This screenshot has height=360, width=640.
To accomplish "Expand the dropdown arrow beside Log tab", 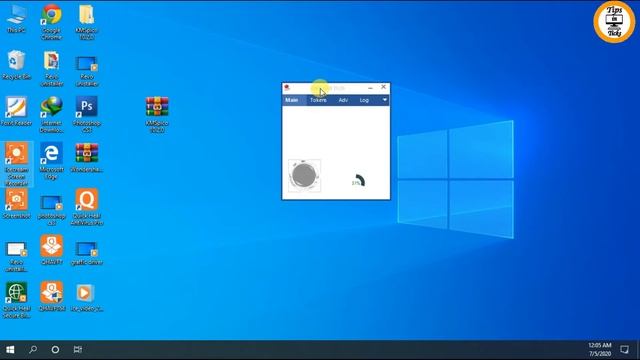I will [x=384, y=100].
